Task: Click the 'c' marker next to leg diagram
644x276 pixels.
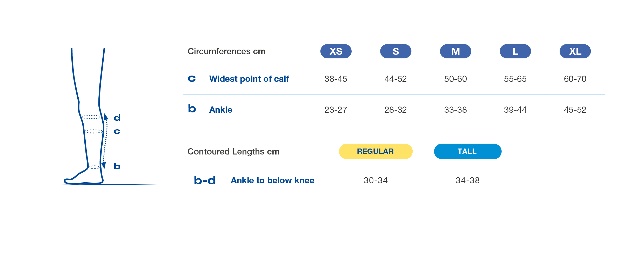Action: [x=117, y=132]
